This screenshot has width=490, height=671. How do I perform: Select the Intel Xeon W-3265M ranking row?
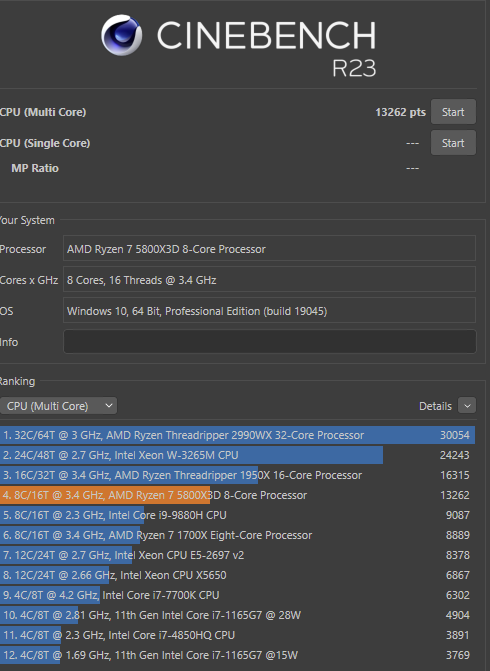[x=238, y=455]
